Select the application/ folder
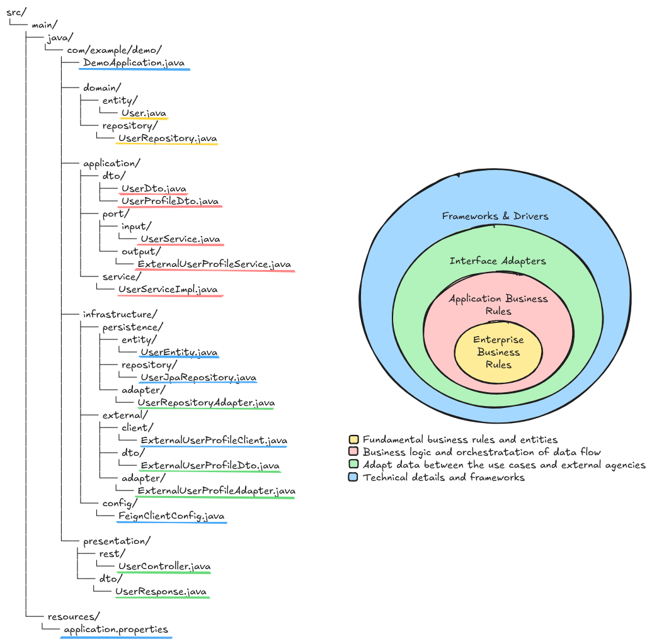This screenshot has width=652, height=644. tap(112, 163)
